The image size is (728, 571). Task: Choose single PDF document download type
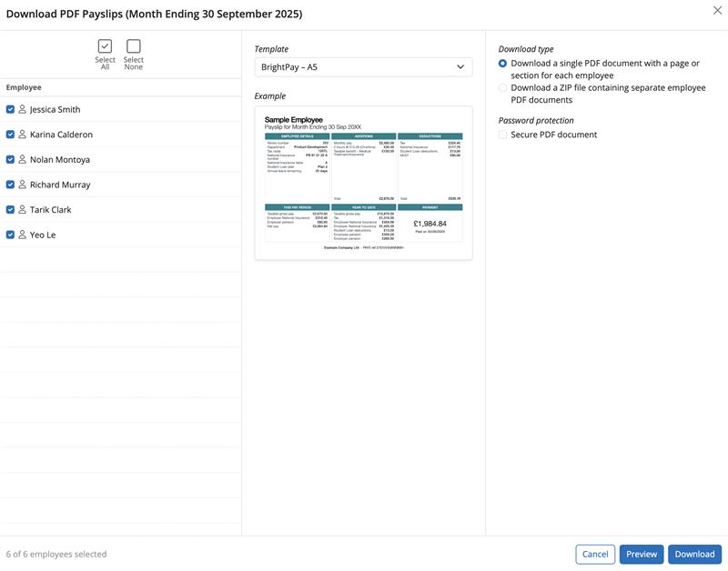[x=503, y=64]
